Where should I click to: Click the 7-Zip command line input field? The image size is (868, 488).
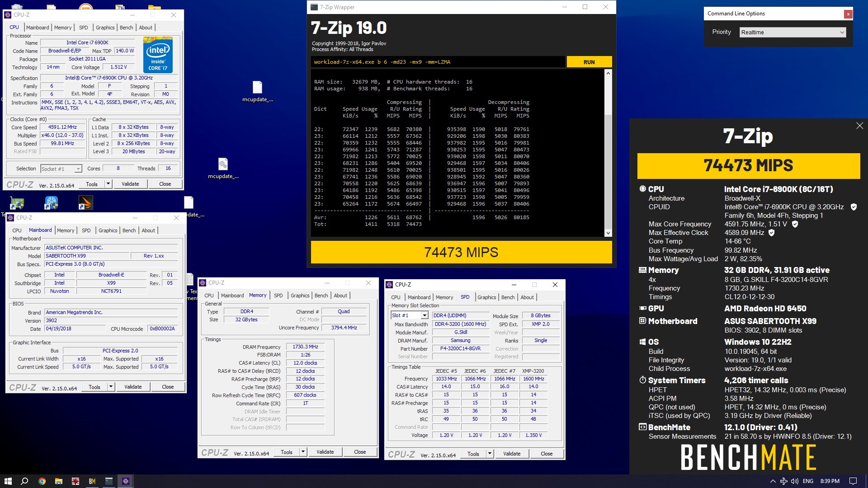438,62
